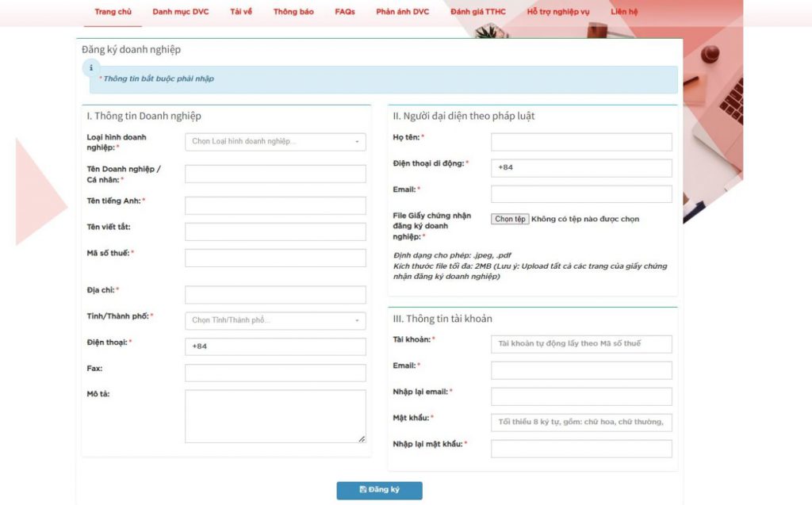812x505 pixels.
Task: Click 'III. Thông tin tài khoản' section title
Action: tap(442, 319)
